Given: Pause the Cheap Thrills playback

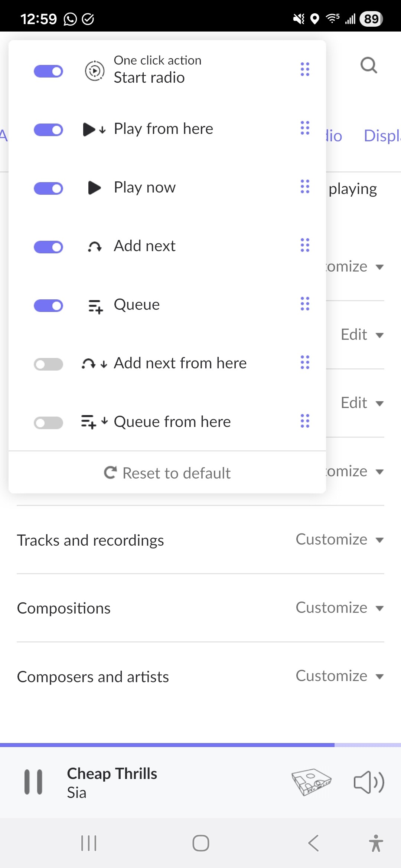Looking at the screenshot, I should 33,782.
